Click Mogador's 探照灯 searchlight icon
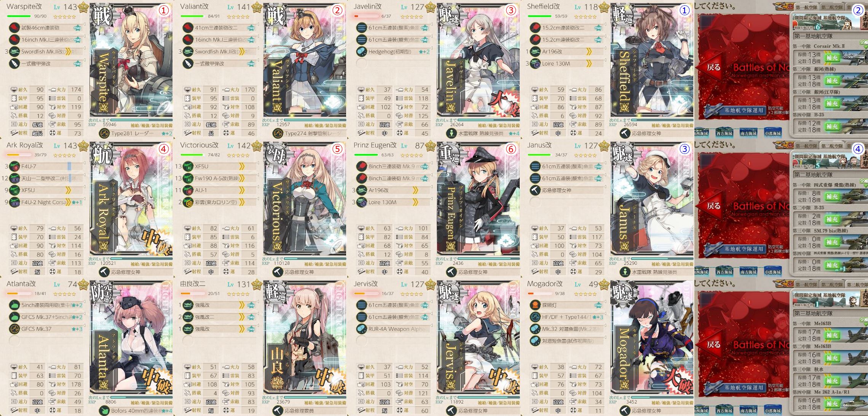Screen dimensions: 868x416 [535, 305]
